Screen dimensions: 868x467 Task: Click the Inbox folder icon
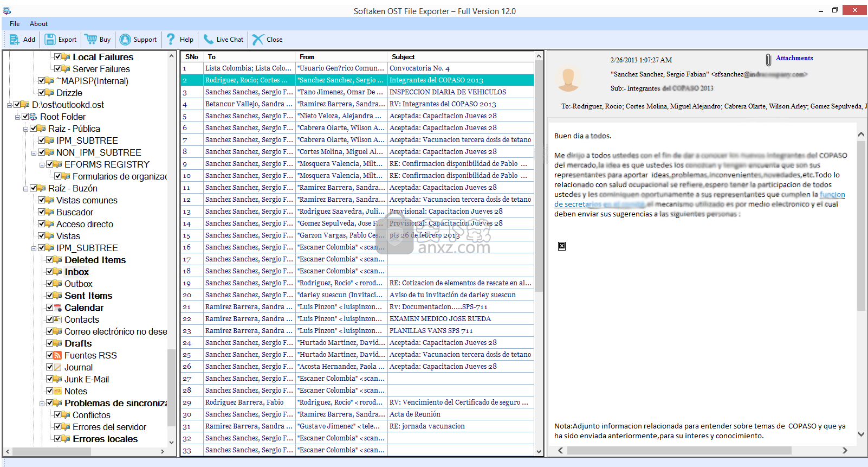(x=58, y=272)
